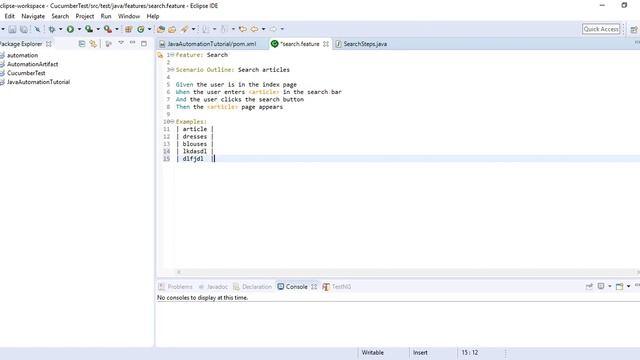Image resolution: width=640 pixels, height=360 pixels.
Task: Open the Project menu
Action: (84, 16)
